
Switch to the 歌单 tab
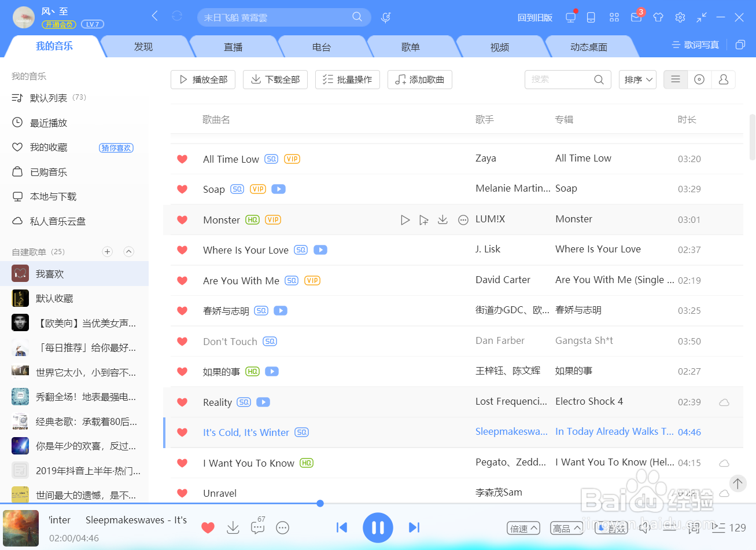[x=411, y=47]
